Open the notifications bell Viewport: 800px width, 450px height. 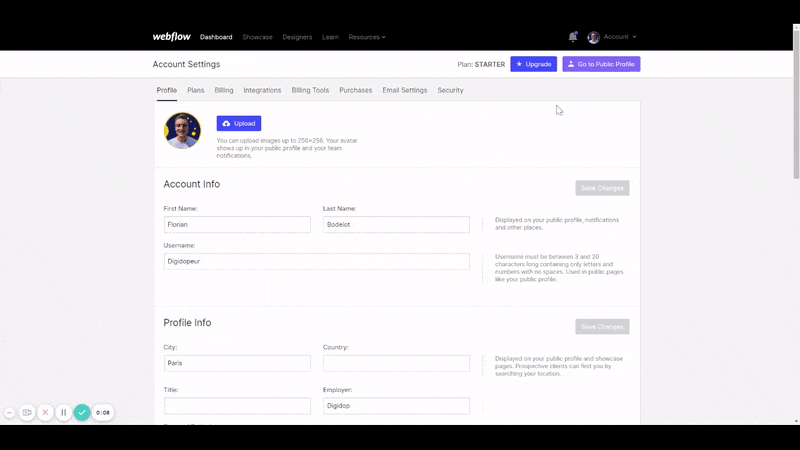point(572,37)
